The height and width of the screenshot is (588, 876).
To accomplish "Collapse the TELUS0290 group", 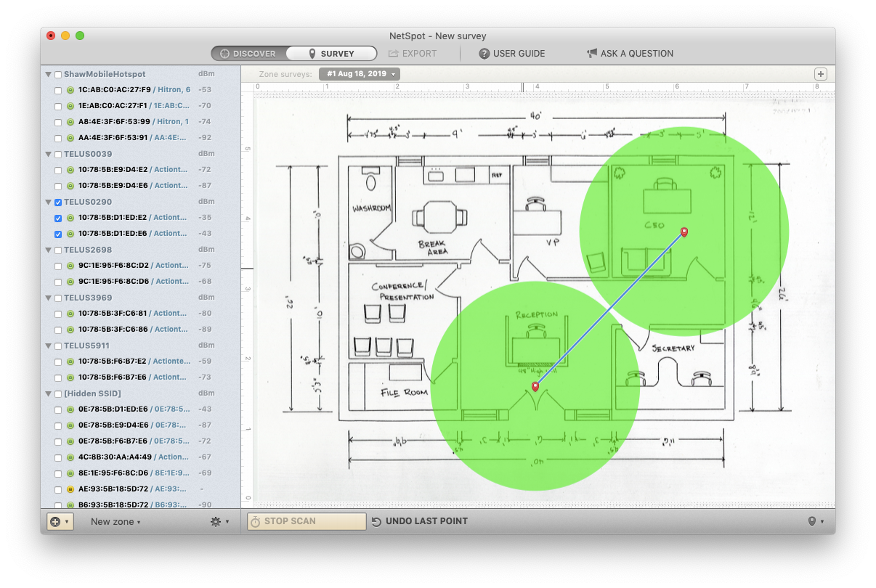I will [49, 202].
